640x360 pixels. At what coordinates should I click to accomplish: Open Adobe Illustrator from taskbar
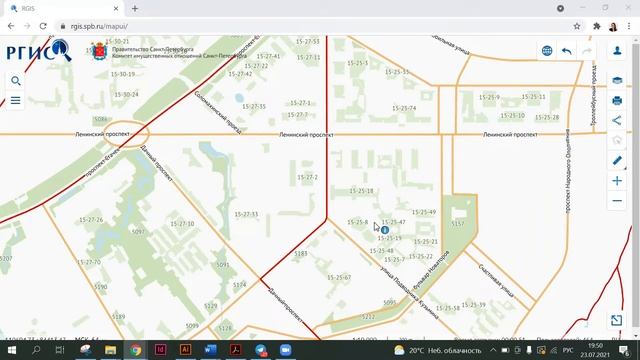pos(185,350)
